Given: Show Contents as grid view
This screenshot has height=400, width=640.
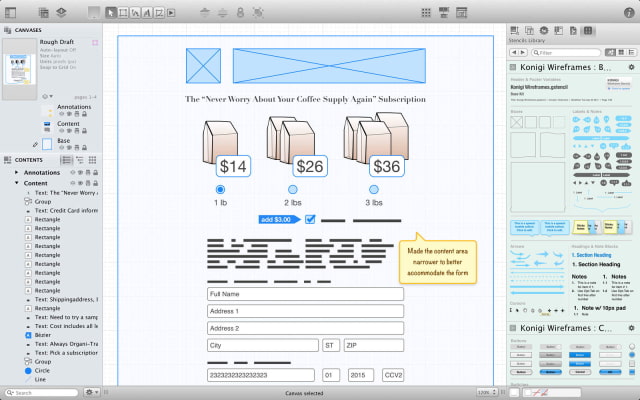Looking at the screenshot, I should point(93,160).
